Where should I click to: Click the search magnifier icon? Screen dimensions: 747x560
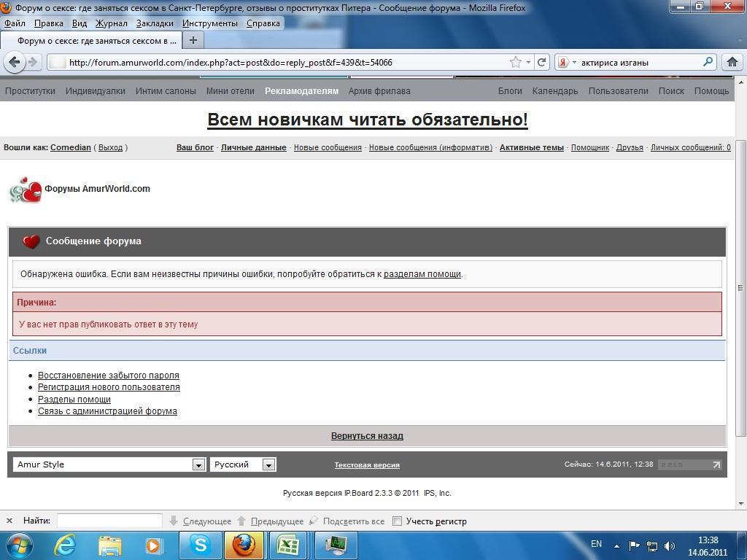[x=707, y=62]
